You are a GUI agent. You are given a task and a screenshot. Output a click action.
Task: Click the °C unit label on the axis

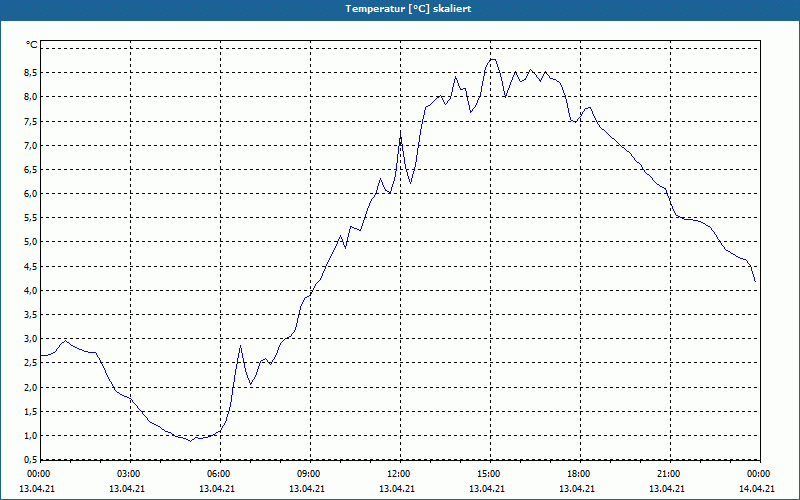coord(32,45)
